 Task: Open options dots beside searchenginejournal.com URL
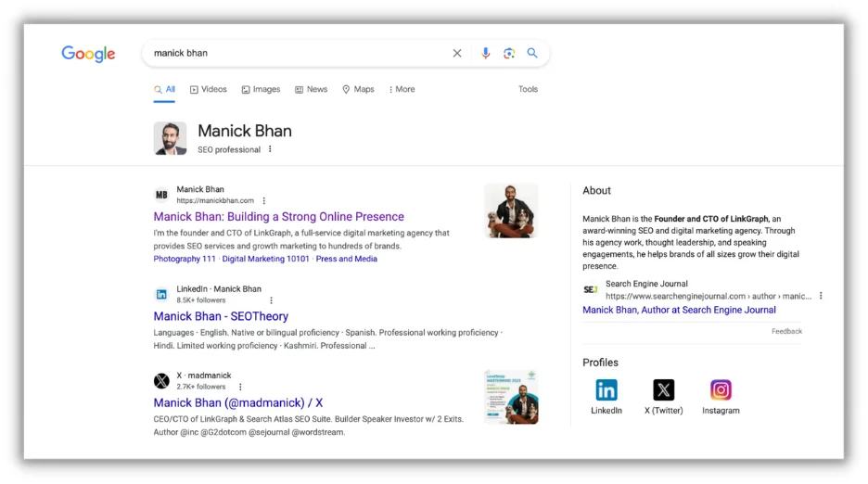821,296
